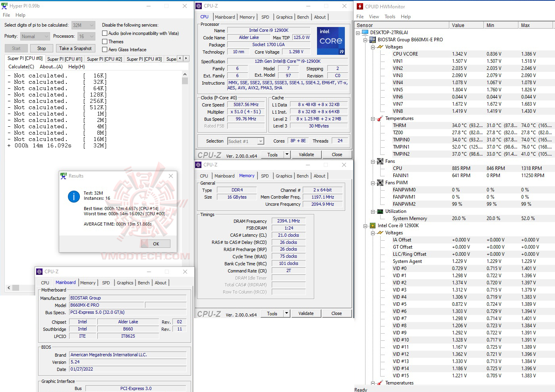
Task: Enable the Audio (solve incompatibility with Vista) checkbox
Action: click(x=105, y=33)
